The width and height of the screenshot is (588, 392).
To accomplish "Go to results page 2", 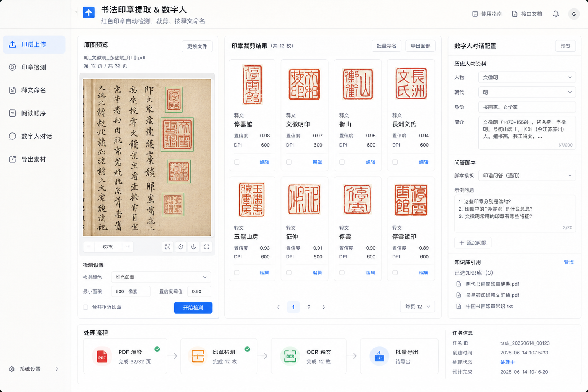I will coord(309,307).
